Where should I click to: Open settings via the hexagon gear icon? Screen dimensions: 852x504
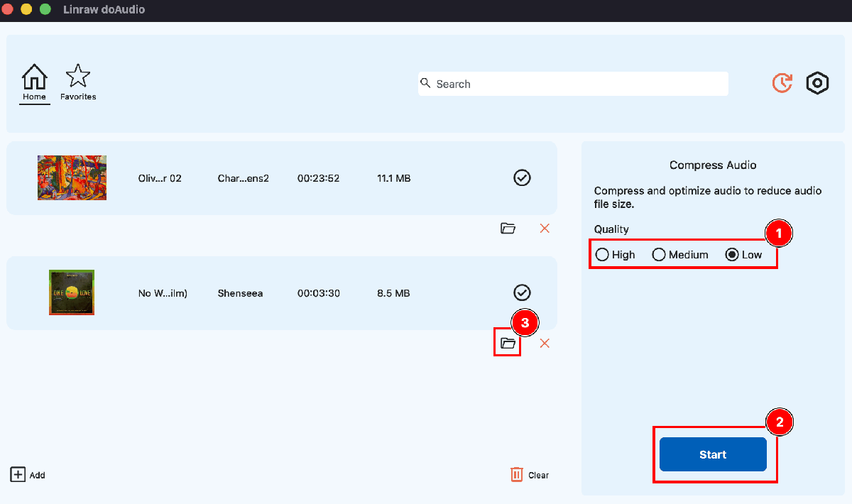pos(818,83)
